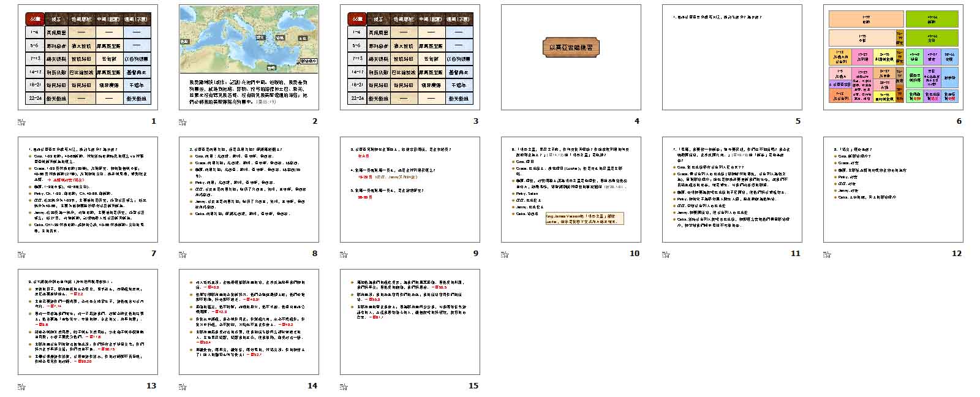The height and width of the screenshot is (397, 980).
Task: Select slide 3 thumbnail with the table
Action: click(410, 57)
